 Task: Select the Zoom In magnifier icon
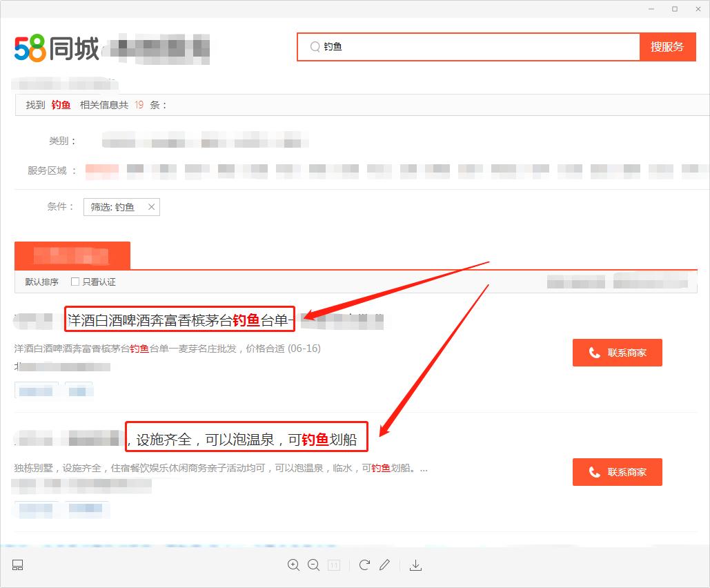(293, 565)
